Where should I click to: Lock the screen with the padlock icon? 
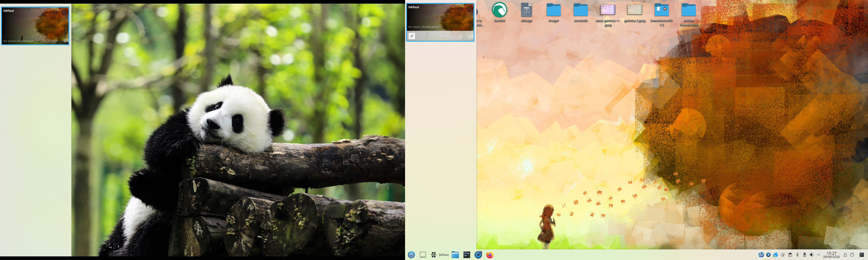point(845,255)
